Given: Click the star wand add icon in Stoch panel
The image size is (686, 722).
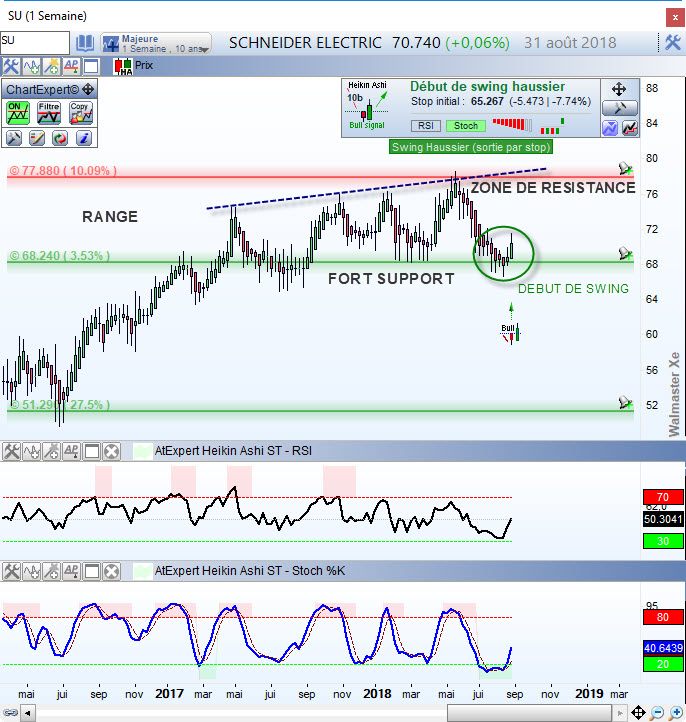Looking at the screenshot, I should [x=52, y=572].
